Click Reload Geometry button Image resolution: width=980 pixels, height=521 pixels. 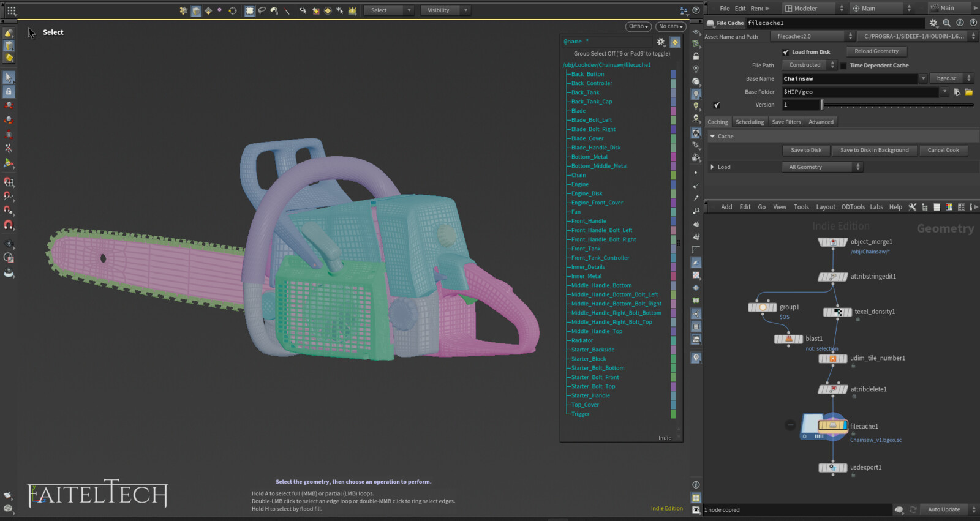pos(876,51)
